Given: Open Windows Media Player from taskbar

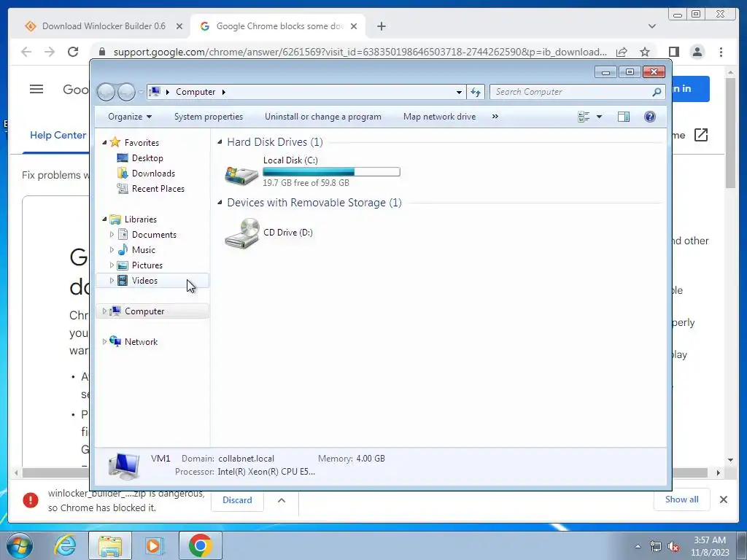Looking at the screenshot, I should click(155, 545).
